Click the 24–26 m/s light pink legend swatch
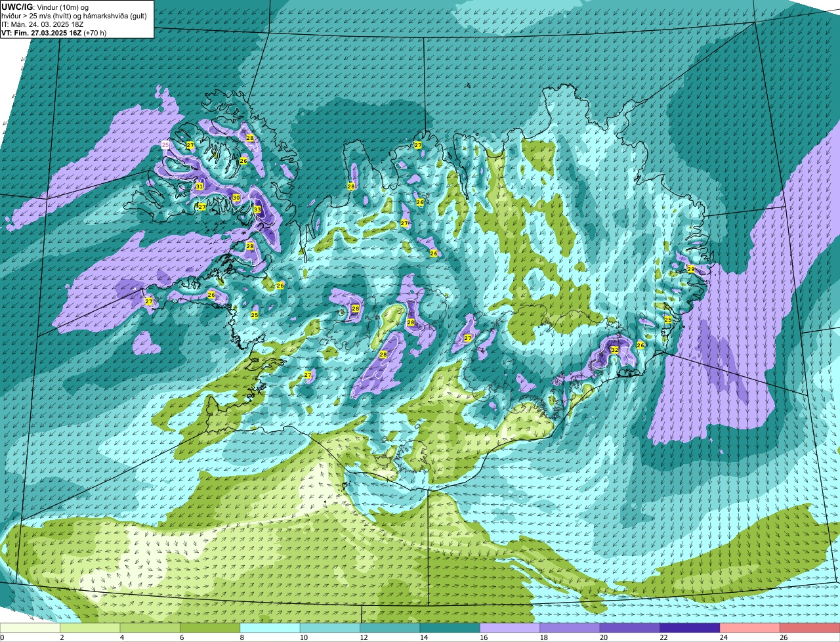This screenshot has width=840, height=642. [750, 628]
